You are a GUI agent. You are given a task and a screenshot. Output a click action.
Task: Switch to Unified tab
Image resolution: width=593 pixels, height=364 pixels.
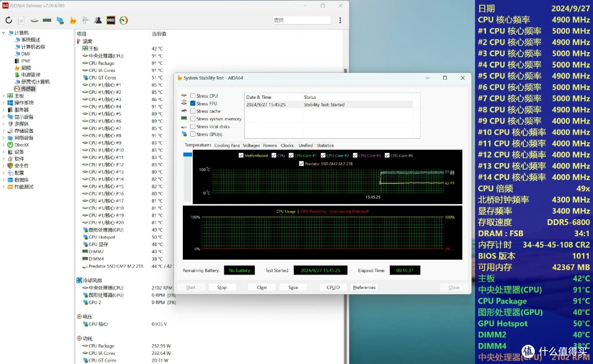tap(306, 145)
